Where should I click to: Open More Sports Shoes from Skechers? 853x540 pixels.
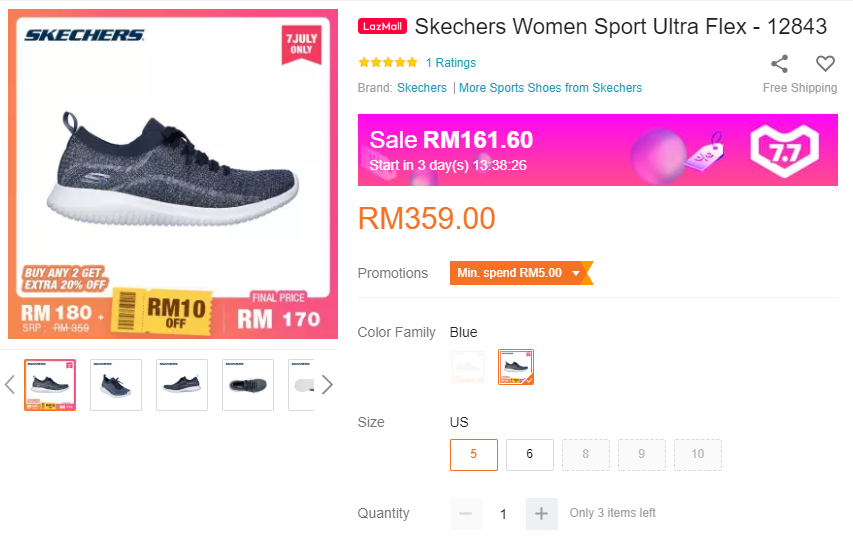pyautogui.click(x=550, y=88)
